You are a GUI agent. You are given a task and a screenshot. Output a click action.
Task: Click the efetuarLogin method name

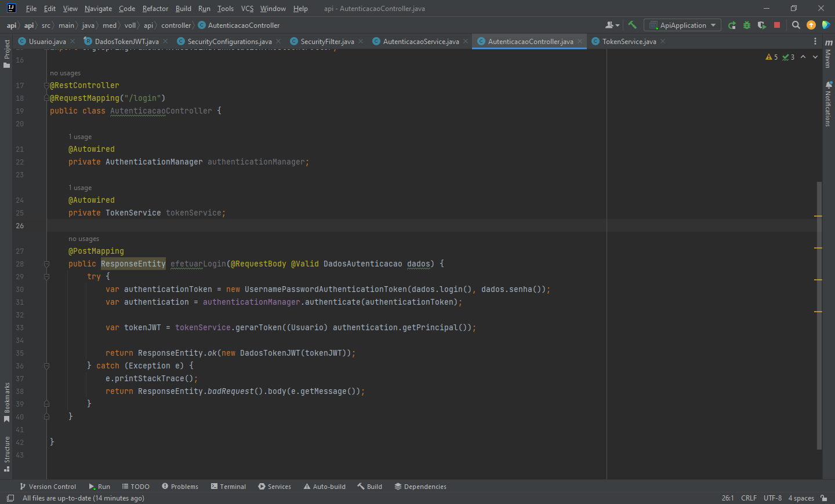point(198,264)
